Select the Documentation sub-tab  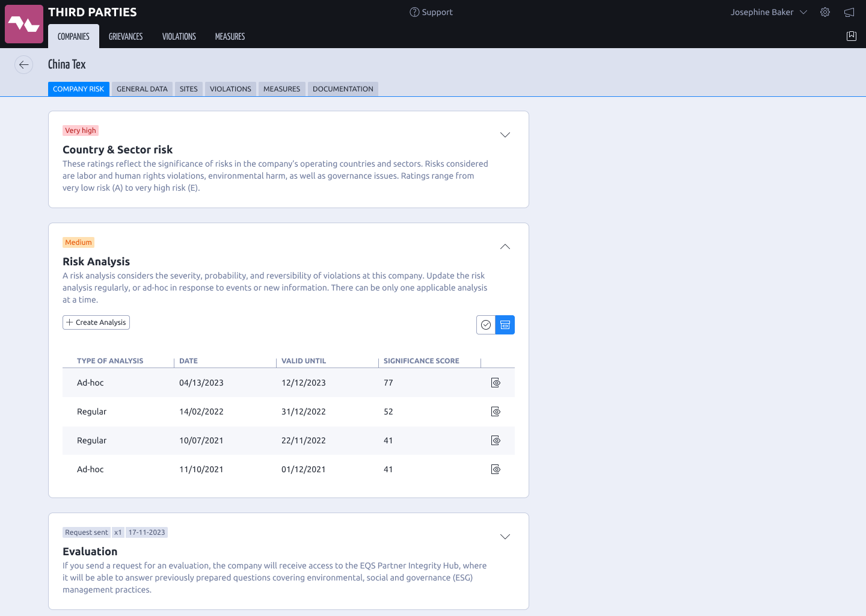(343, 89)
